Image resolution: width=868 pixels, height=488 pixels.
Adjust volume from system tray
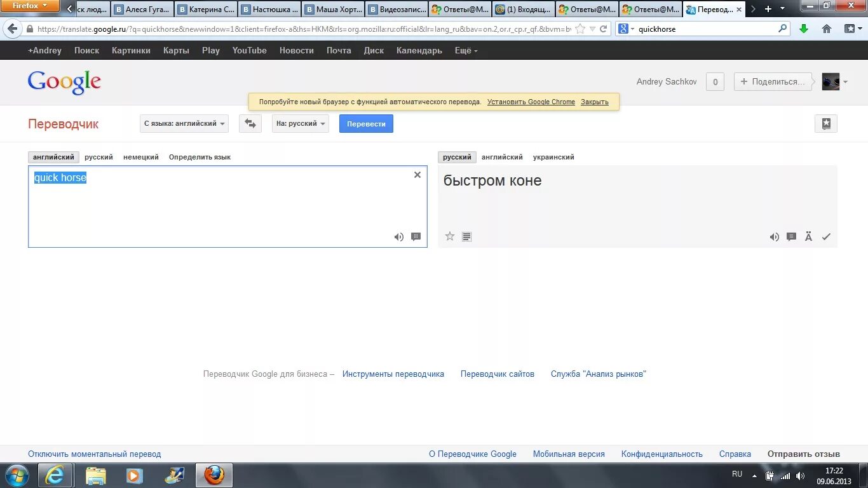click(800, 476)
